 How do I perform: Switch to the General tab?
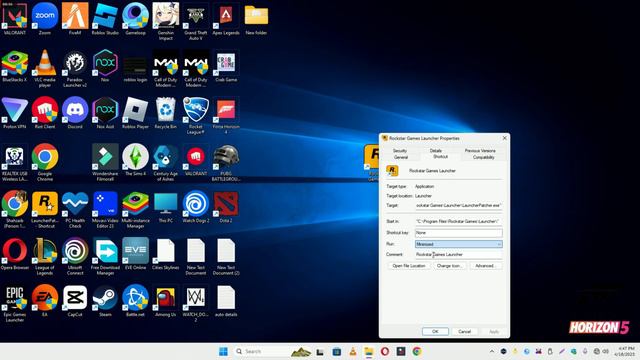click(x=401, y=157)
